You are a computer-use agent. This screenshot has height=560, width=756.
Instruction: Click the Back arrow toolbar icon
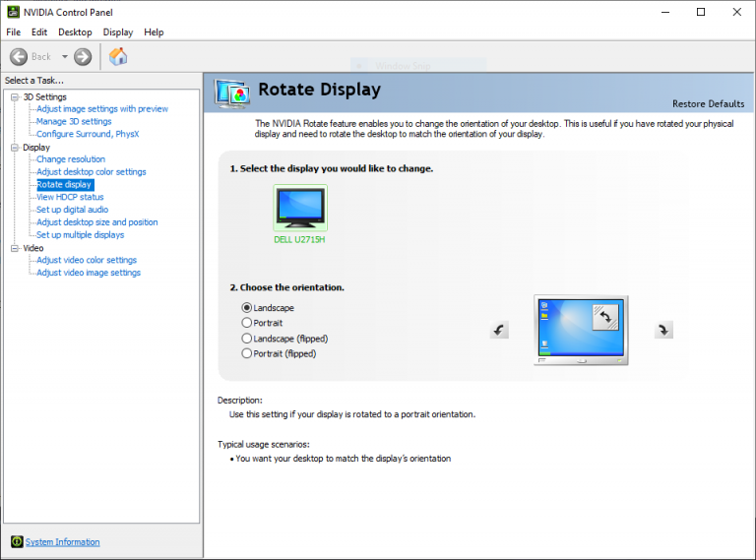pos(19,57)
